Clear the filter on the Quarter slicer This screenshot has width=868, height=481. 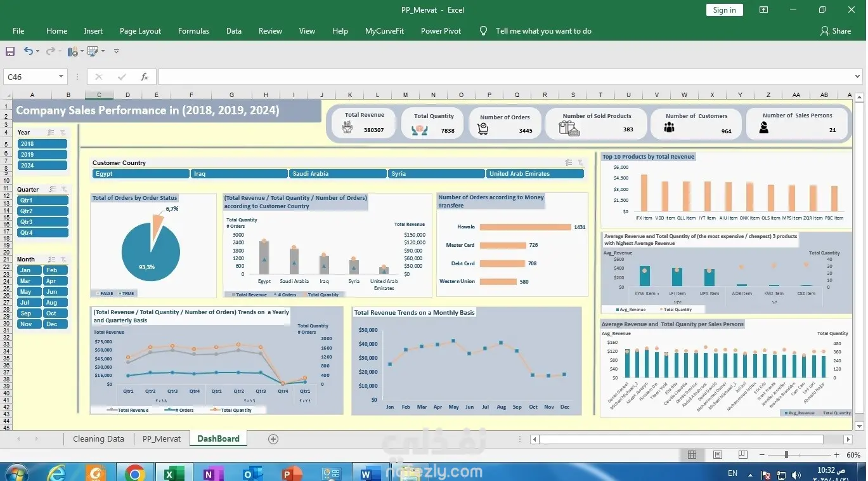coord(63,189)
